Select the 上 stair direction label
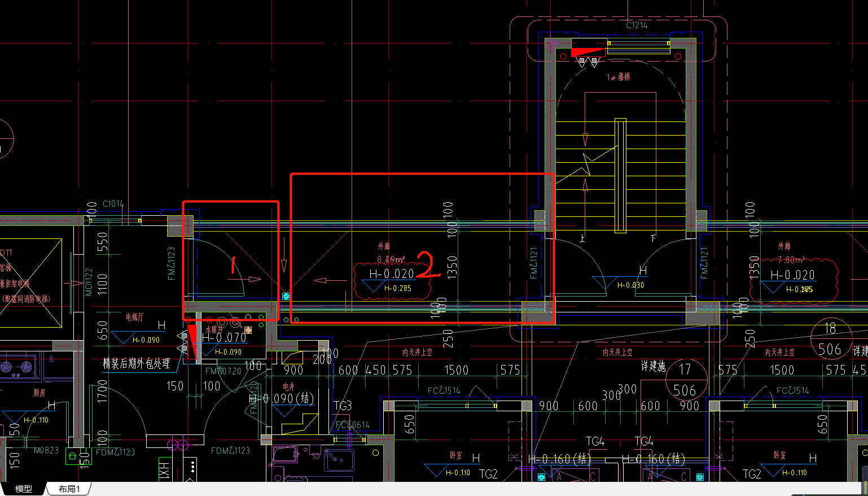This screenshot has height=496, width=868. pyautogui.click(x=582, y=239)
